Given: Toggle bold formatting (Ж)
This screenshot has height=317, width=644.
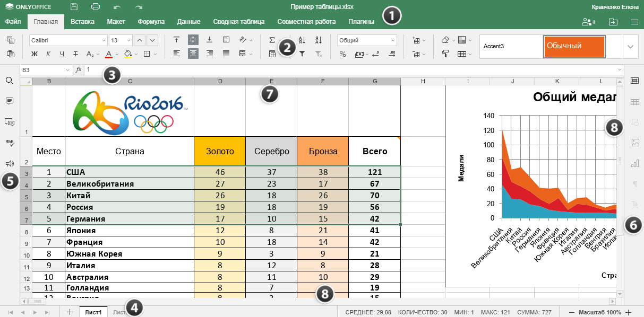Looking at the screenshot, I should tap(35, 54).
